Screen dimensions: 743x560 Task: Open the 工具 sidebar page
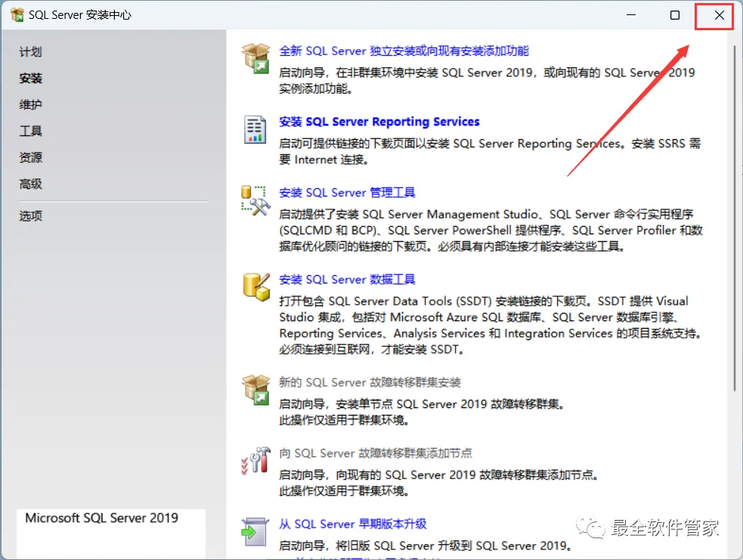[x=31, y=131]
